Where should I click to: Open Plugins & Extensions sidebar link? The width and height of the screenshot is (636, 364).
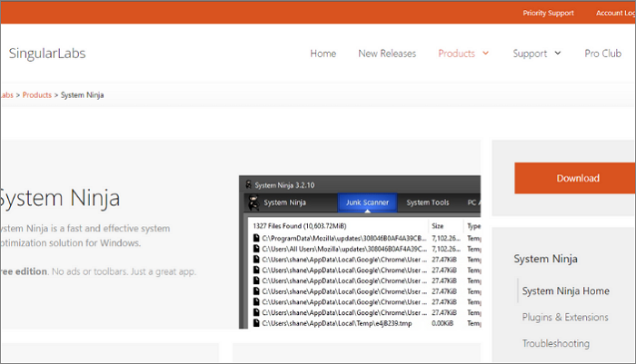click(x=565, y=317)
